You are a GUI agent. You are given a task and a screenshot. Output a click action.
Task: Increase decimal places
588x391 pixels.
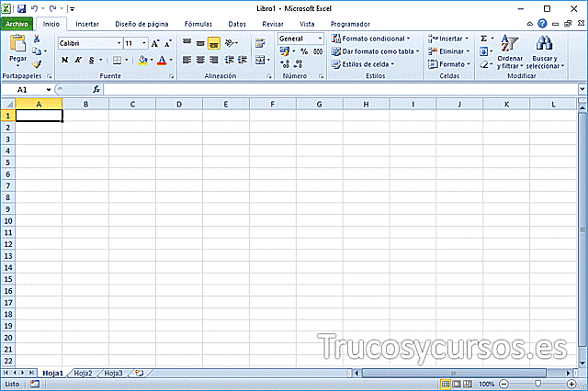285,64
